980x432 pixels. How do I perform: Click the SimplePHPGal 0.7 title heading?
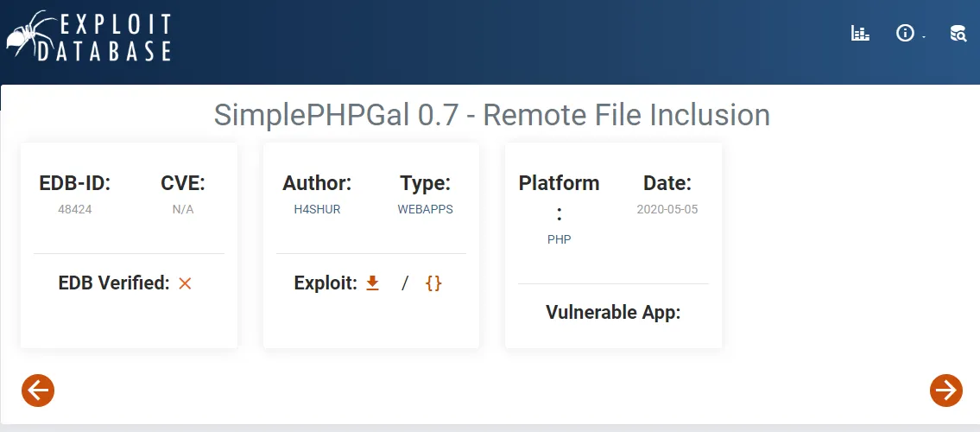pos(492,115)
